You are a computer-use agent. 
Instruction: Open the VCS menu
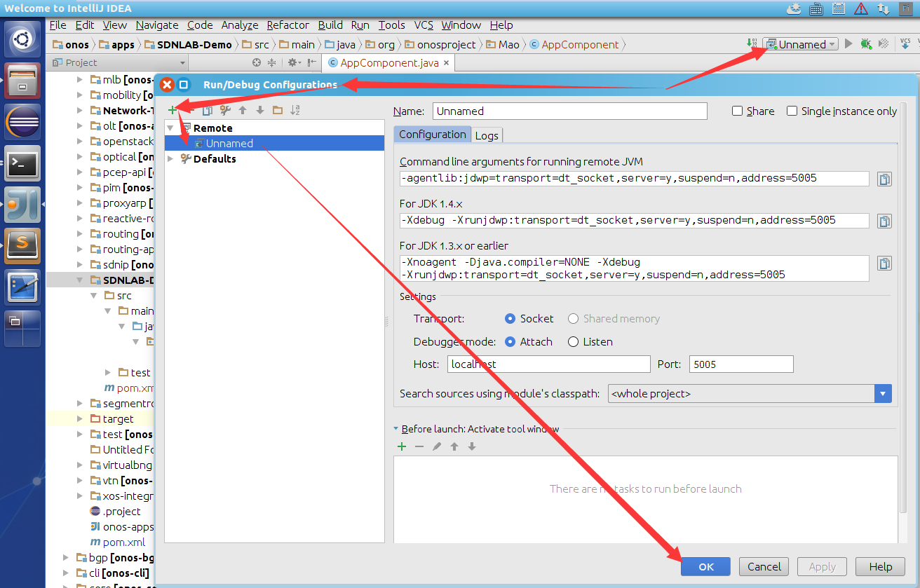pyautogui.click(x=424, y=25)
